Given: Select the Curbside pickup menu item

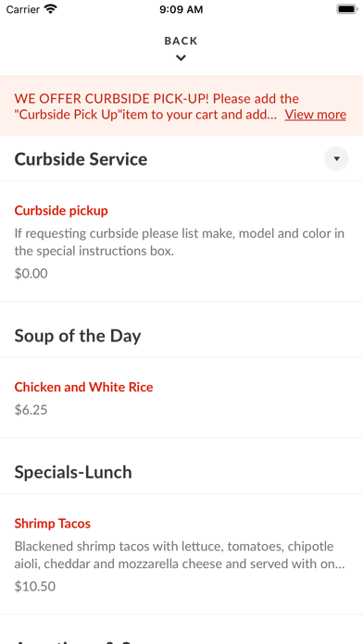Looking at the screenshot, I should pos(181,241).
